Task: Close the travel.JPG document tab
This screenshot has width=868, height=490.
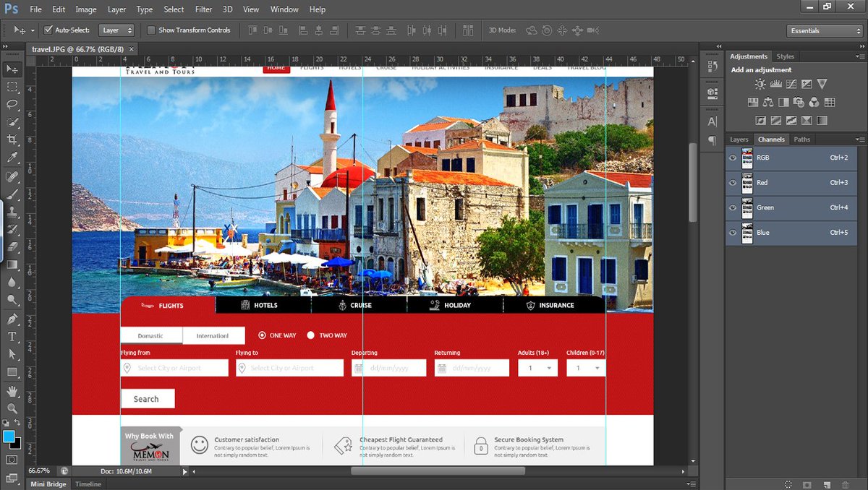Action: coord(132,50)
